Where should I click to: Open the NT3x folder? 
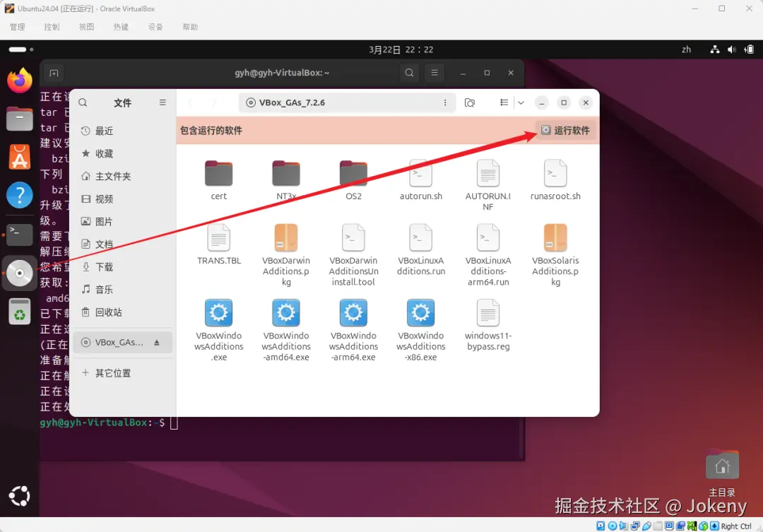coord(286,179)
